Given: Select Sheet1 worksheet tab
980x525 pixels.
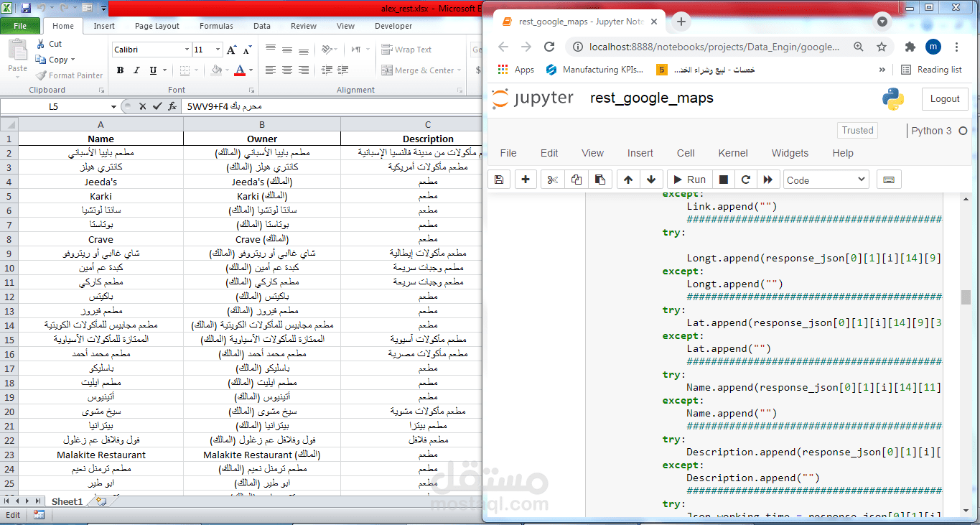Looking at the screenshot, I should pyautogui.click(x=67, y=501).
